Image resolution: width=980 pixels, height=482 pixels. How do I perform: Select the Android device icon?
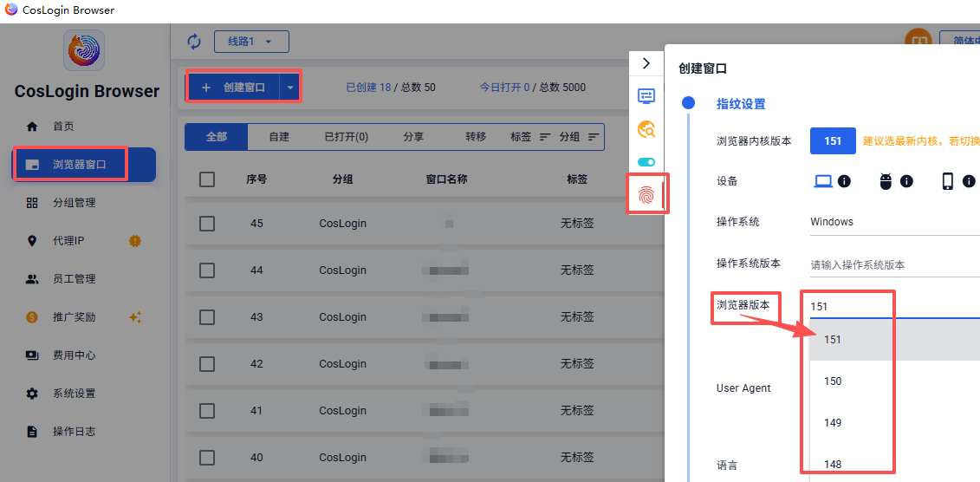[x=885, y=181]
